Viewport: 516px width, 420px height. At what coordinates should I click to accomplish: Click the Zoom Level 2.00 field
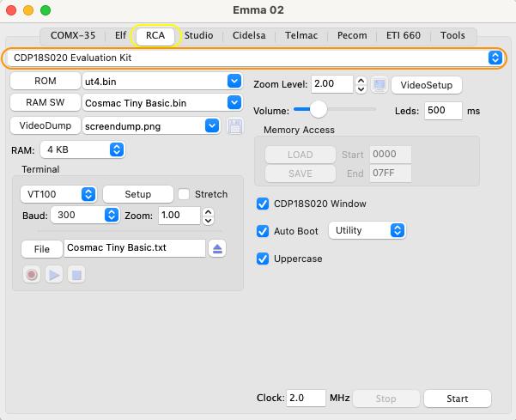tap(332, 84)
